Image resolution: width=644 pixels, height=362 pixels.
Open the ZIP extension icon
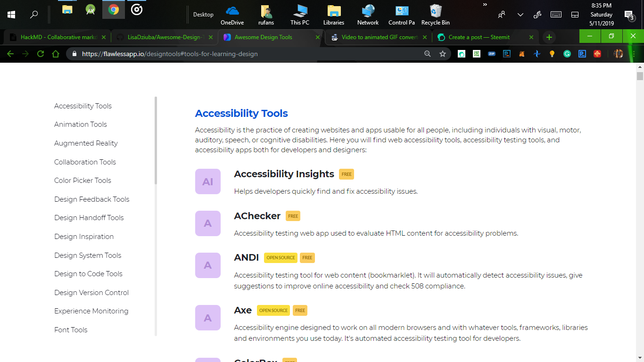click(492, 54)
